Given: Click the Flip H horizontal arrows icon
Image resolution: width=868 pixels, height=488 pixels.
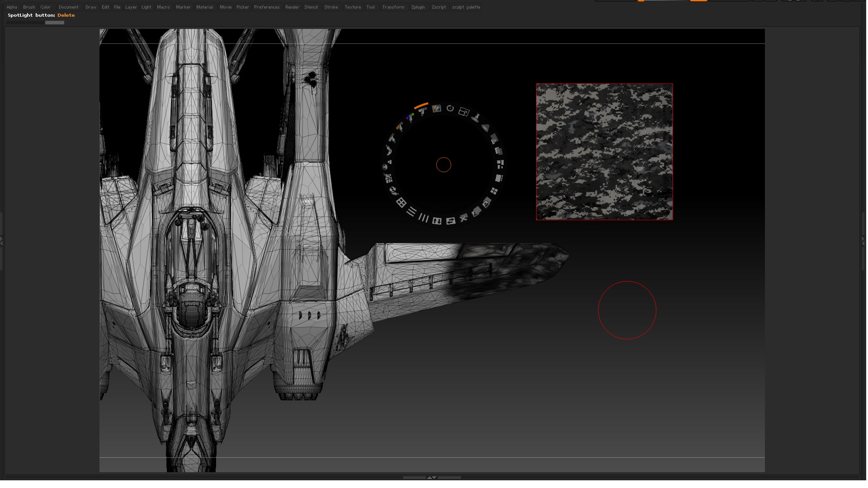Looking at the screenshot, I should [x=451, y=221].
